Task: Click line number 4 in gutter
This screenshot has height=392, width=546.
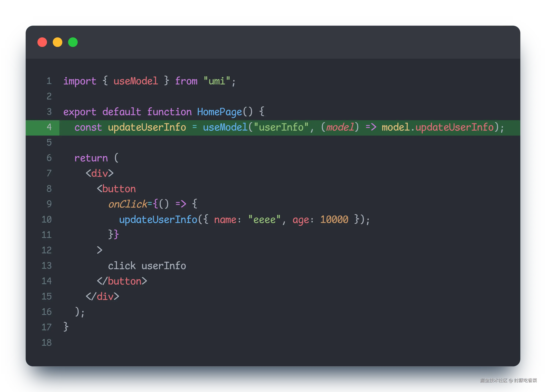Action: 49,127
